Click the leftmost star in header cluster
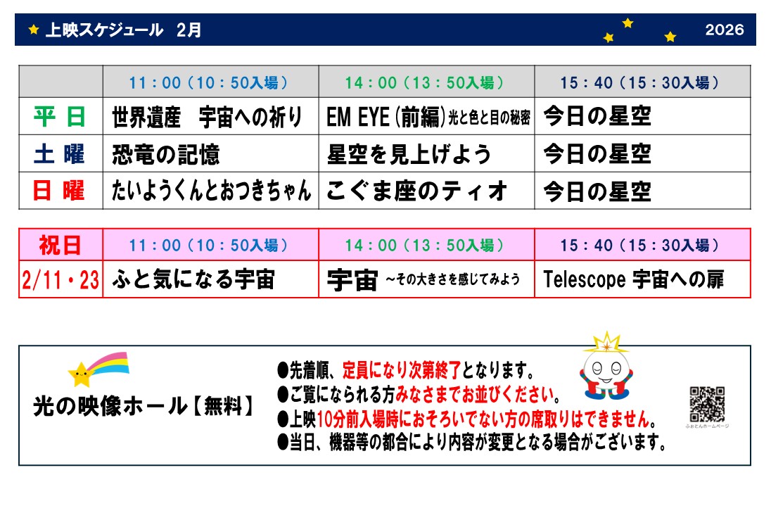This screenshot has height=532, width=771. (608, 38)
